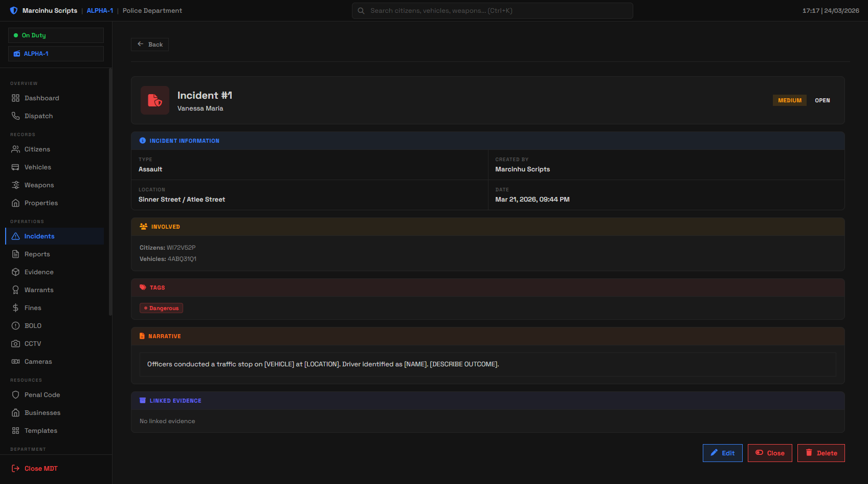
Task: Click the ALPHA-1 callsign in header
Action: click(x=100, y=11)
